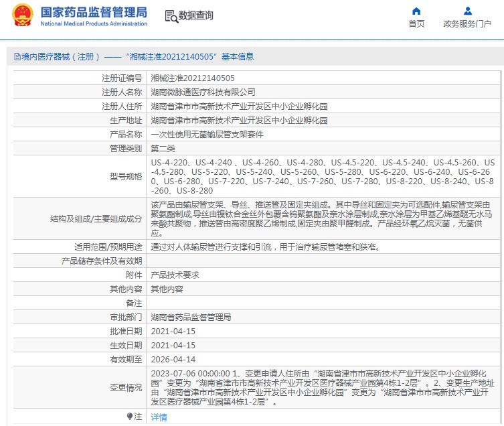The height and width of the screenshot is (426, 504).
Task: Click the 型号规格 model list text
Action: 323,177
